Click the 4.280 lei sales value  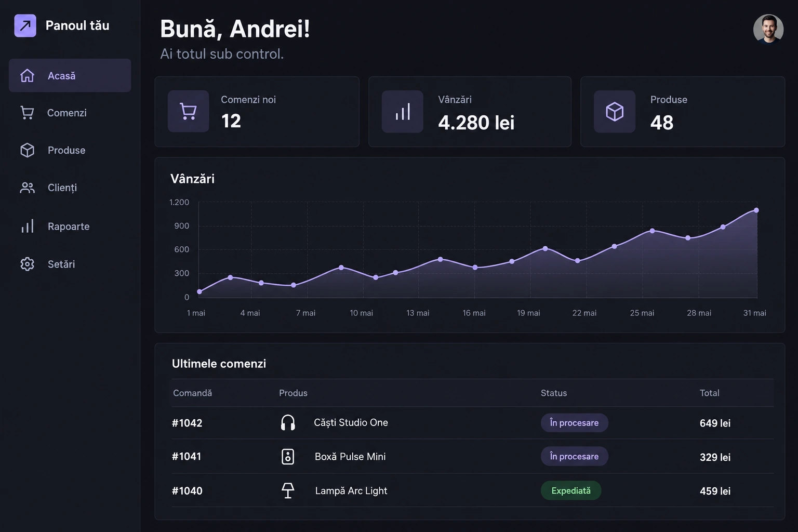[476, 123]
